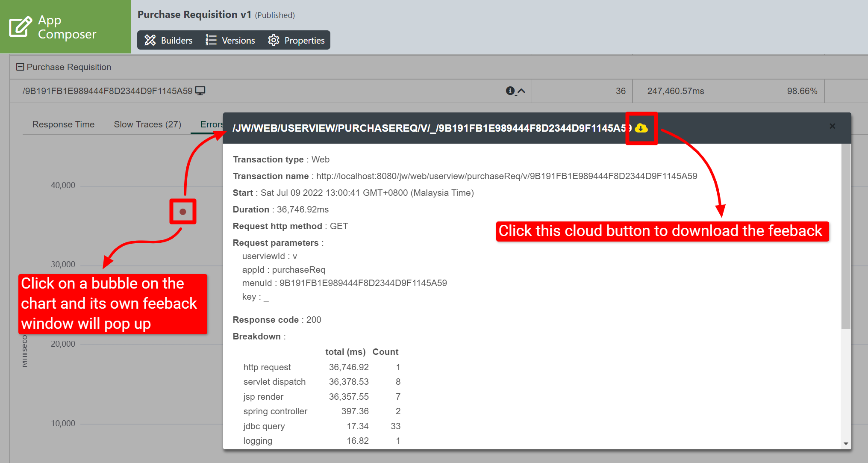
Task: Click the Versions list icon
Action: [211, 40]
